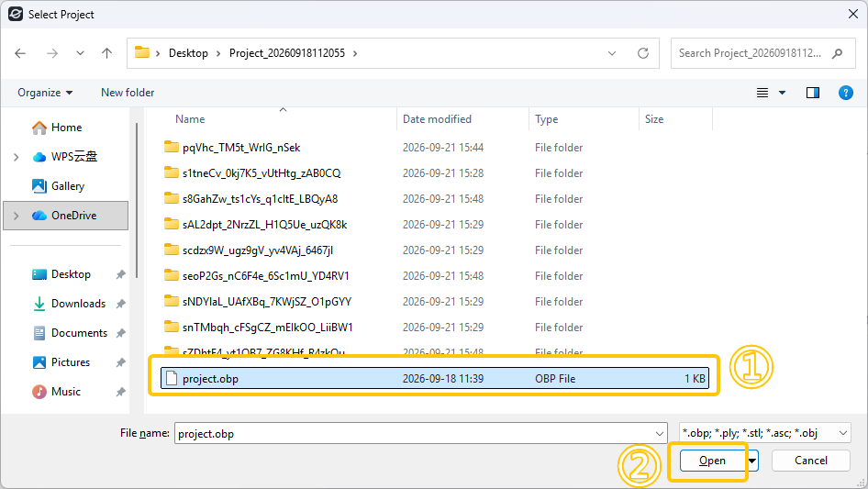Close the Select Project dialog

853,14
